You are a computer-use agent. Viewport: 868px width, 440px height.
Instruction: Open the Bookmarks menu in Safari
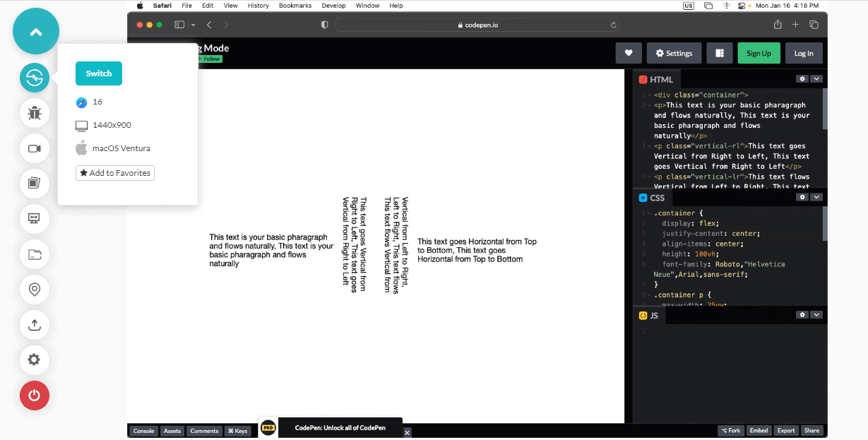[x=295, y=5]
